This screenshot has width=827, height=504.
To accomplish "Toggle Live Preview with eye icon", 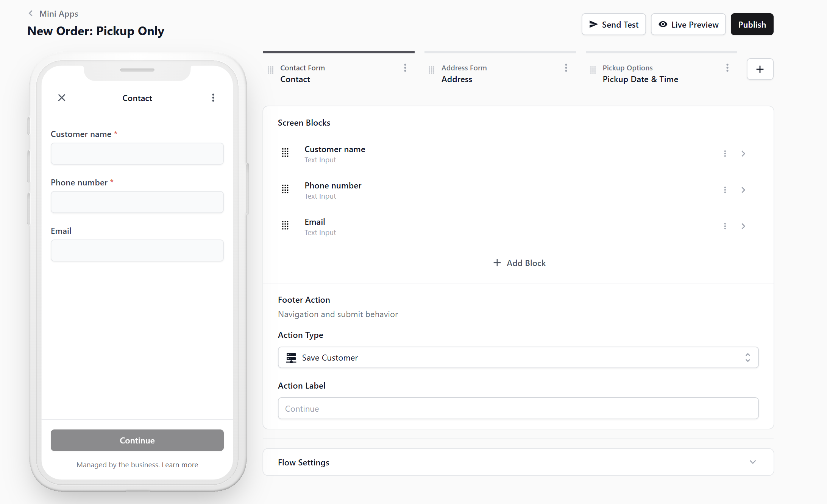I will click(688, 25).
